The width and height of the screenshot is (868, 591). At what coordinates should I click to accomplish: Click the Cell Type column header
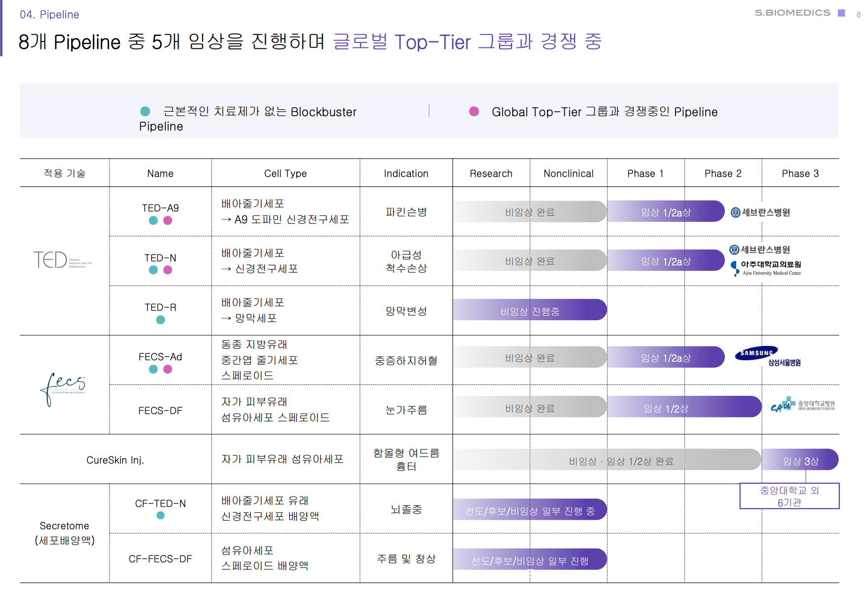[285, 173]
